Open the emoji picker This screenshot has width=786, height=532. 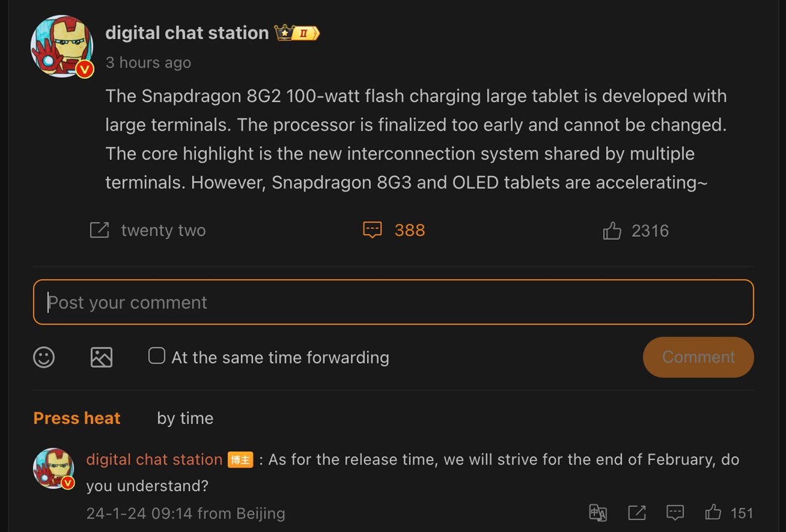pos(43,357)
